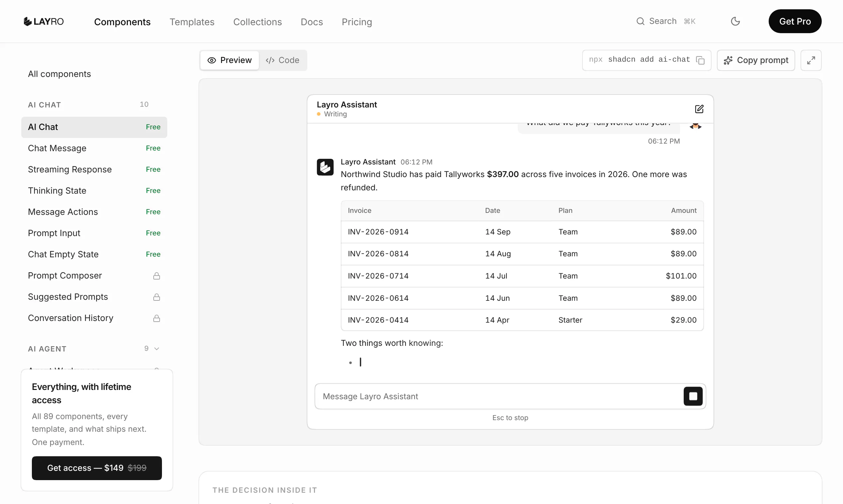Click the Get Pro button
Viewport: 843px width, 504px height.
pos(795,21)
